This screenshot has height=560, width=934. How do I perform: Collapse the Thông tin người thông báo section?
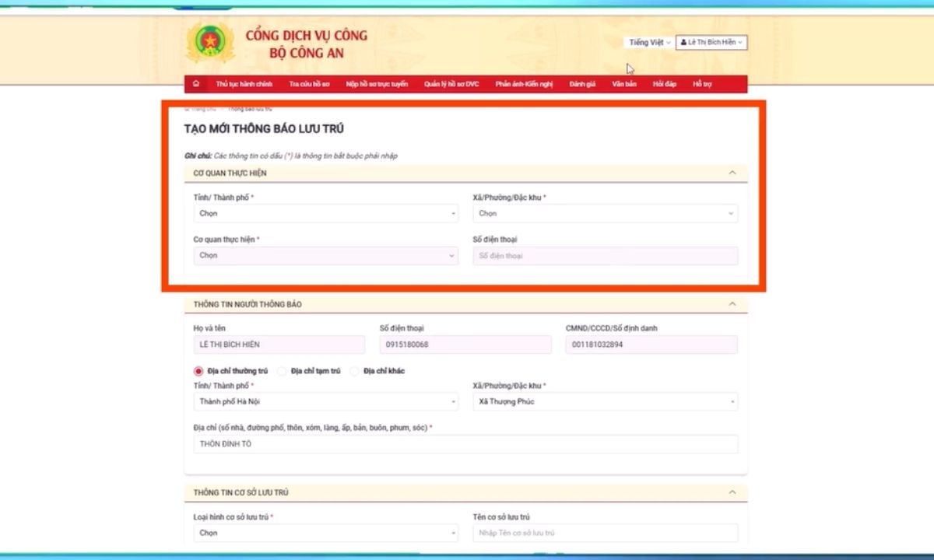[732, 304]
